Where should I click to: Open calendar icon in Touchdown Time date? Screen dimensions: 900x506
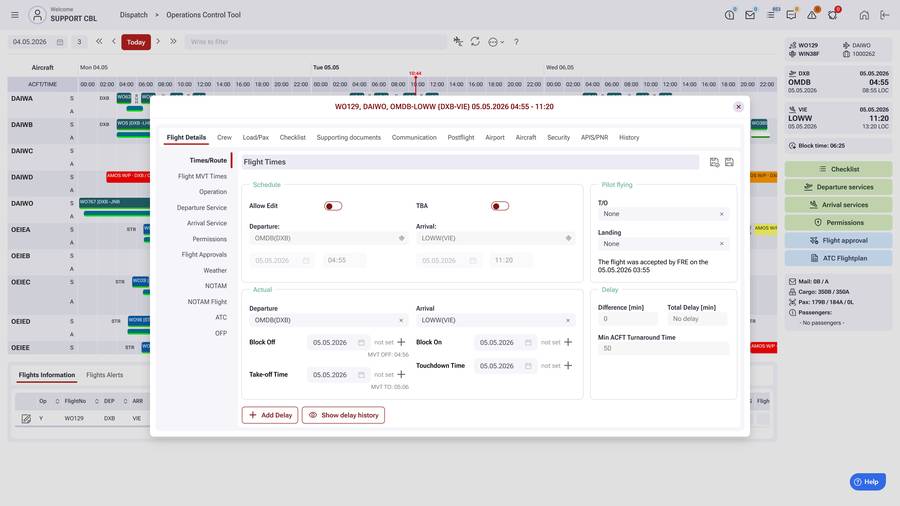(527, 366)
